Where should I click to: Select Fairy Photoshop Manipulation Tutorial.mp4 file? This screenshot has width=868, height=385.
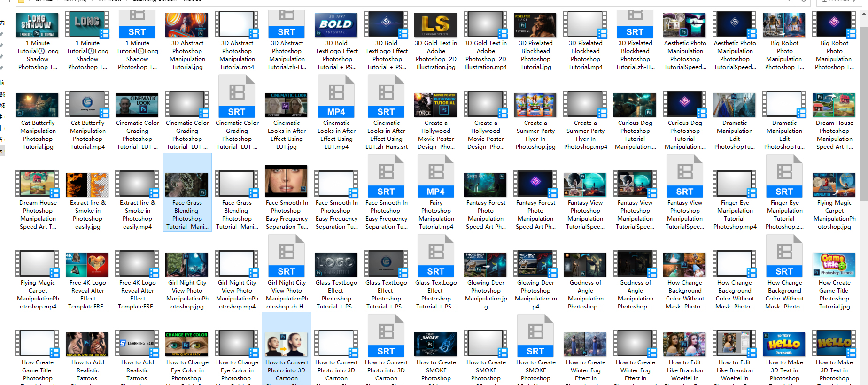[436, 177]
